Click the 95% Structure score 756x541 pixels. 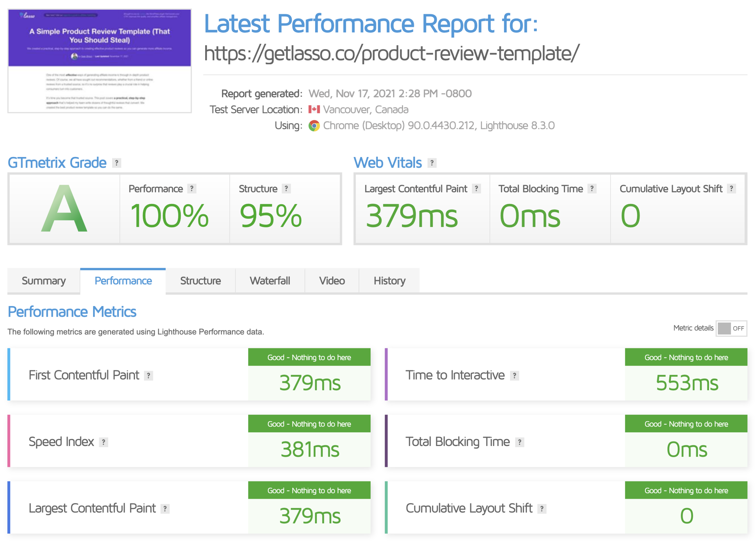[271, 216]
